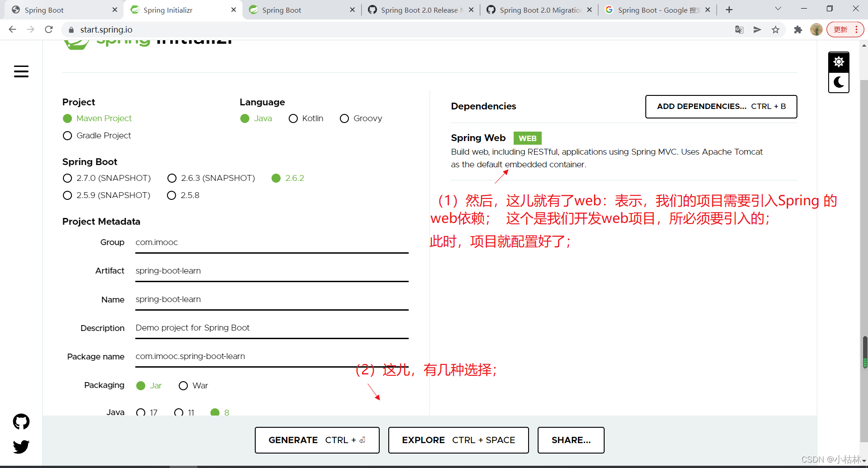Viewport: 868px width, 468px height.
Task: Open the GitHub link in sidebar
Action: [21, 421]
